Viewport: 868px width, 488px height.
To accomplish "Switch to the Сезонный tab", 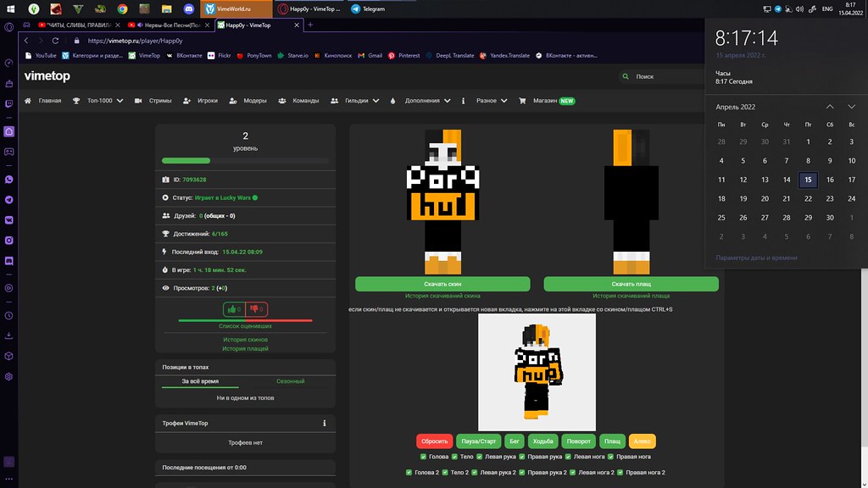I will click(x=289, y=381).
